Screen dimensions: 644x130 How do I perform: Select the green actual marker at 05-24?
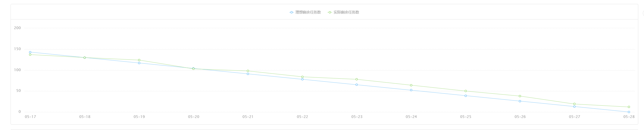[x=411, y=85]
